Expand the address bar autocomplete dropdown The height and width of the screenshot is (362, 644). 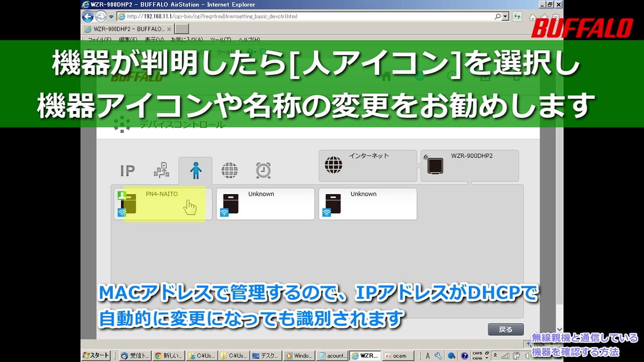505,17
